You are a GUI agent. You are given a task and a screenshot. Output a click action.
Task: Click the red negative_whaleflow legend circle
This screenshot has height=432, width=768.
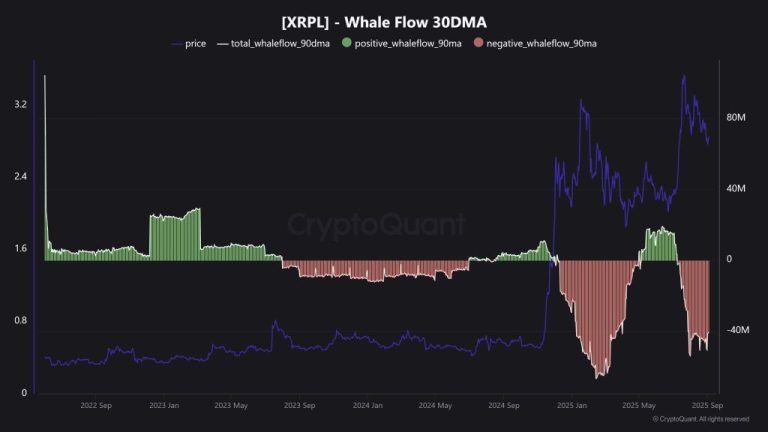478,44
